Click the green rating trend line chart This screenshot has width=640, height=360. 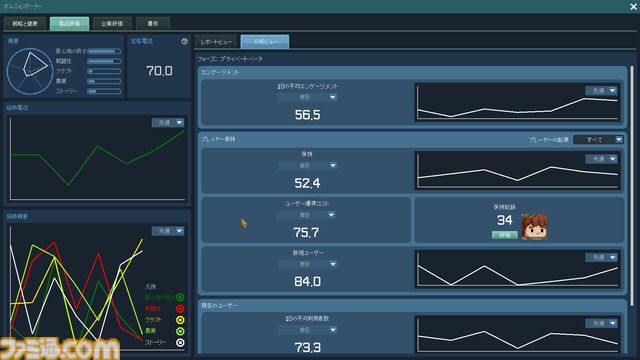[97, 158]
